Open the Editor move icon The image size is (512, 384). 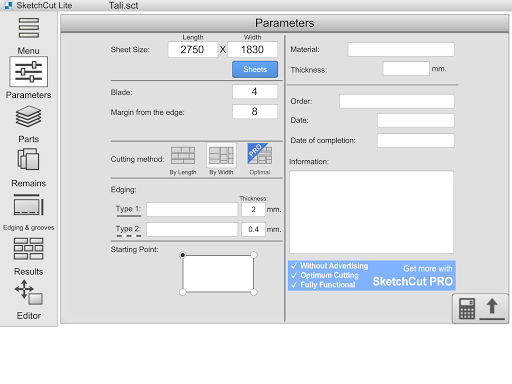coord(29,292)
